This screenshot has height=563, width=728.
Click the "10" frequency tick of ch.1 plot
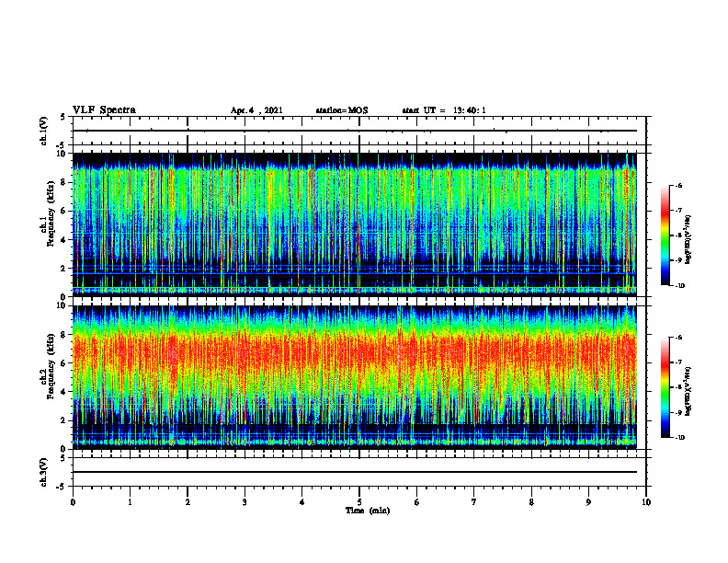click(63, 154)
